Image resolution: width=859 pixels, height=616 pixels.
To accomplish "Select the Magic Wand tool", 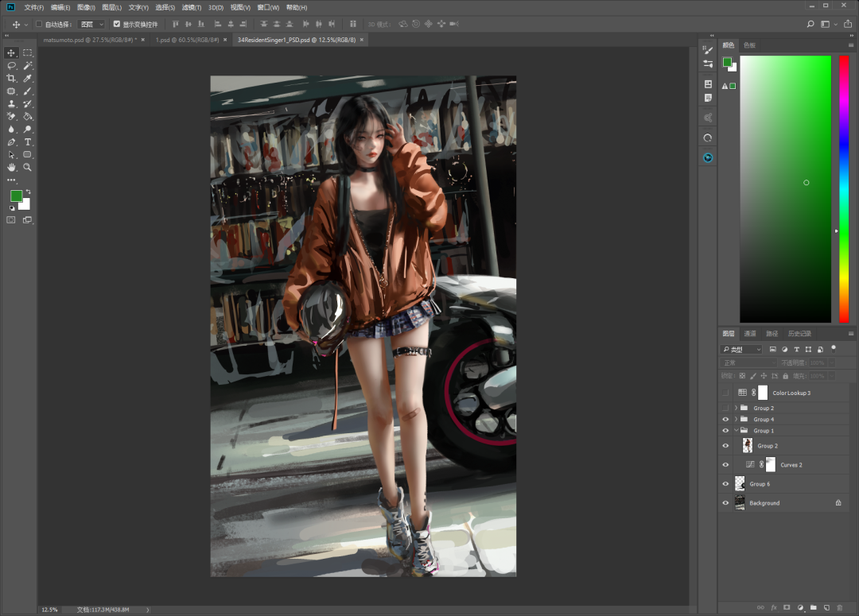I will 28,65.
